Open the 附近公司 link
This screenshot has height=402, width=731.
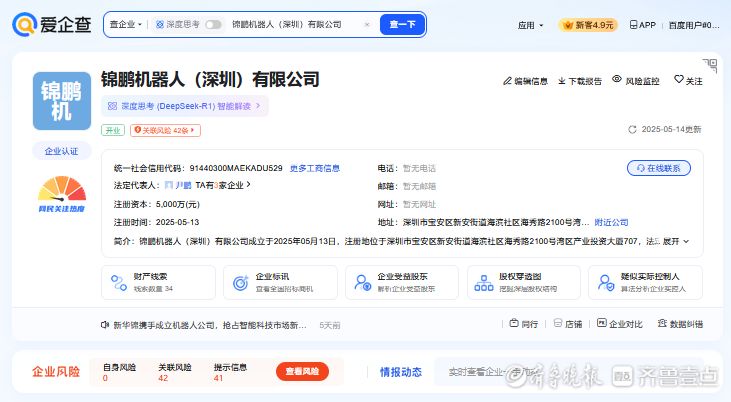(x=611, y=222)
